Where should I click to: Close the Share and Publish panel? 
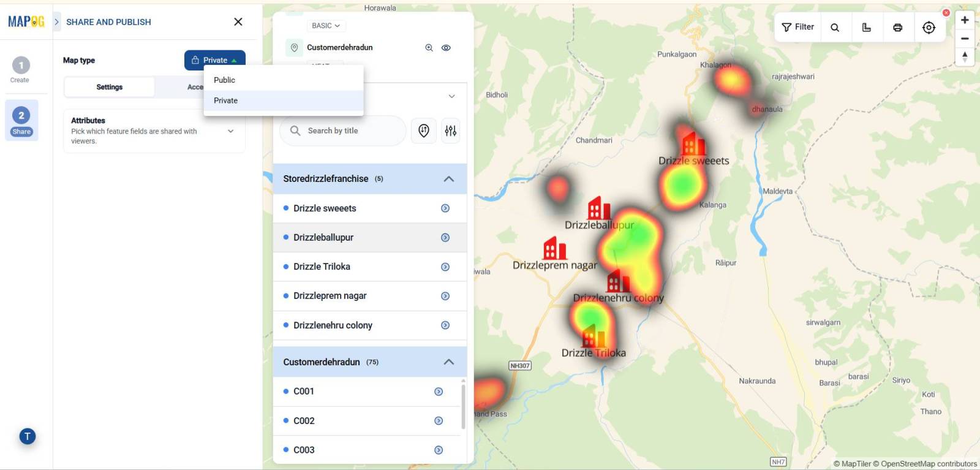click(238, 22)
